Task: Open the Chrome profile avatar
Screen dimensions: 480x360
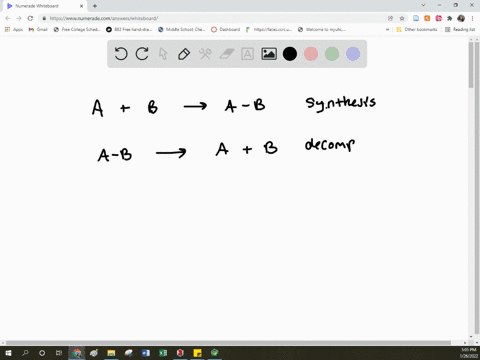Action: point(461,18)
